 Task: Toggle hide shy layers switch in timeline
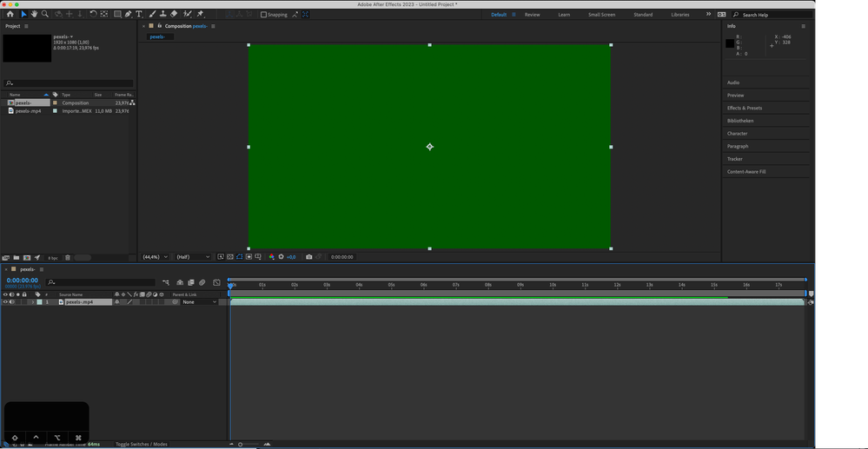tap(180, 282)
